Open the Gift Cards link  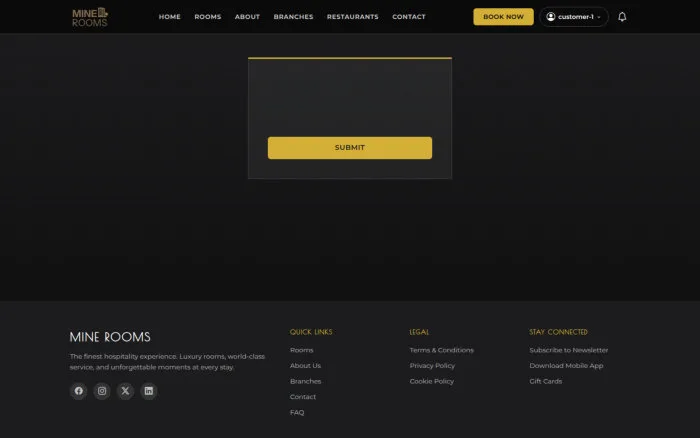[546, 381]
